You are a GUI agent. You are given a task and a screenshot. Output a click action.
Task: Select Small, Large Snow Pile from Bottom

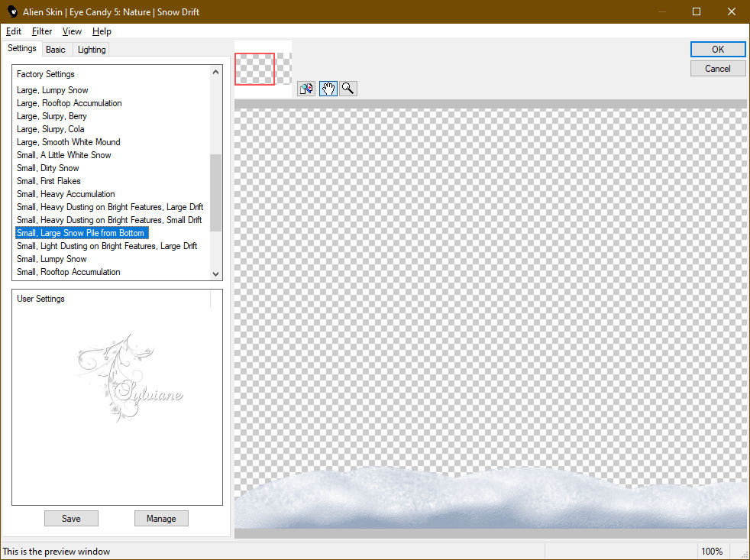pyautogui.click(x=82, y=232)
